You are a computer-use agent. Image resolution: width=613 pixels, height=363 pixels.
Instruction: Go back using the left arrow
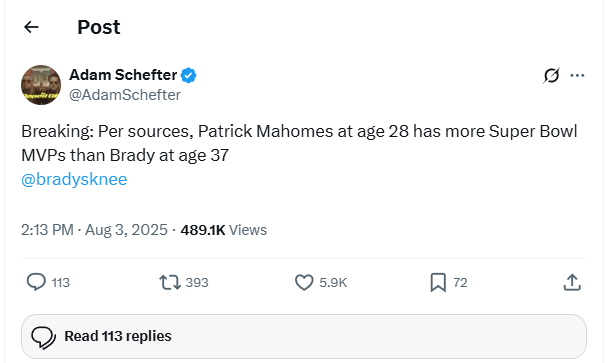[x=31, y=27]
